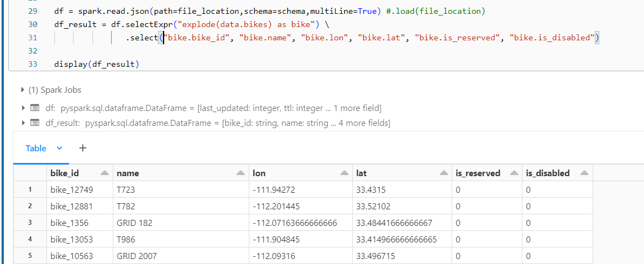Add a new visualization with plus icon

82,148
